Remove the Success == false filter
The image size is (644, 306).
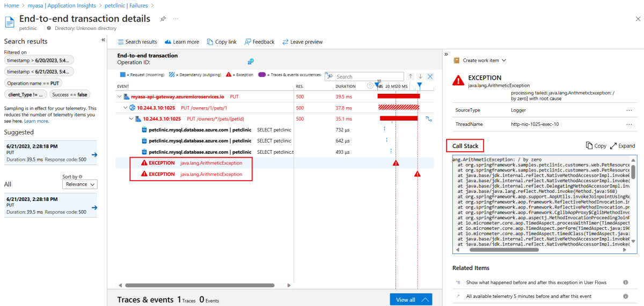(x=70, y=94)
